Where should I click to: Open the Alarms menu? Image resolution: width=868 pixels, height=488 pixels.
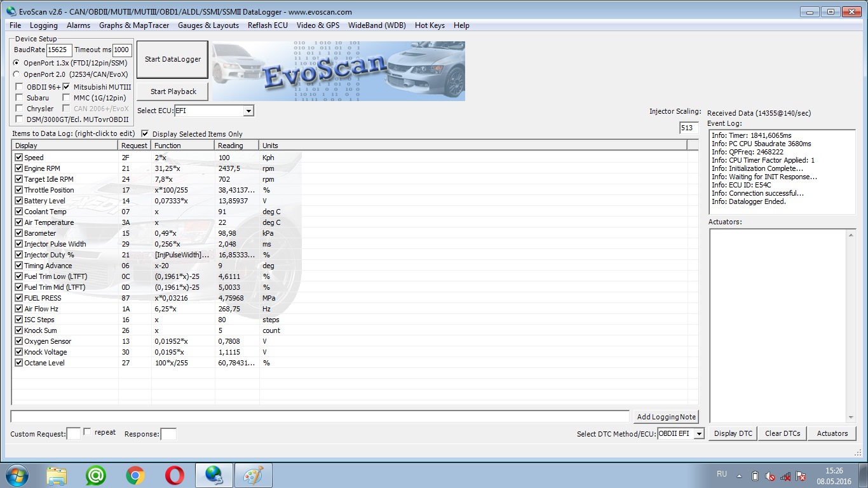pos(78,25)
